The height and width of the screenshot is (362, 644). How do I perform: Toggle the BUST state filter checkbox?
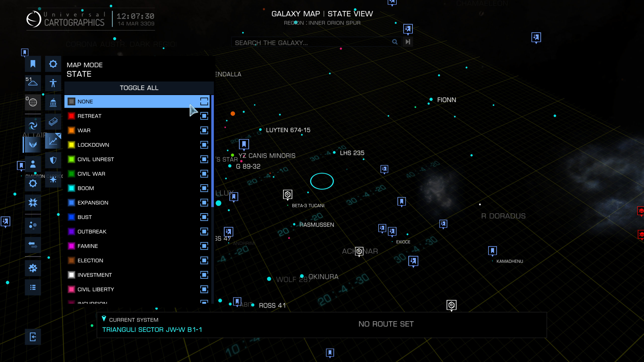click(204, 217)
